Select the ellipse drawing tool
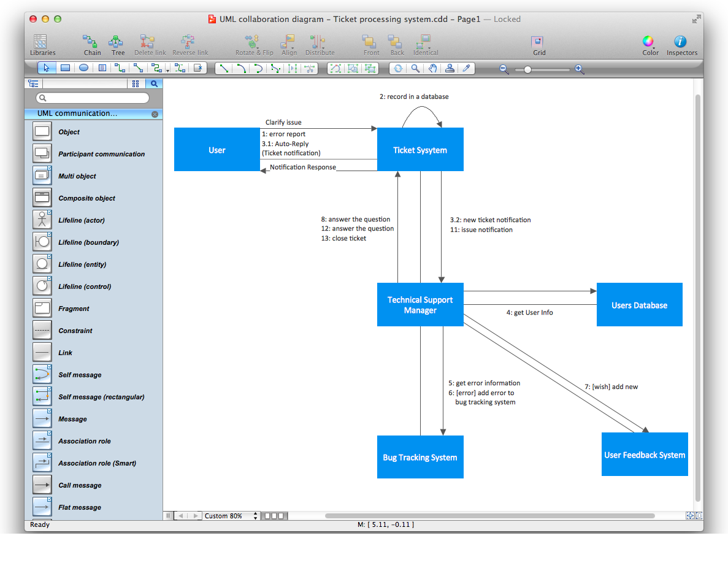The image size is (728, 568). tap(83, 68)
